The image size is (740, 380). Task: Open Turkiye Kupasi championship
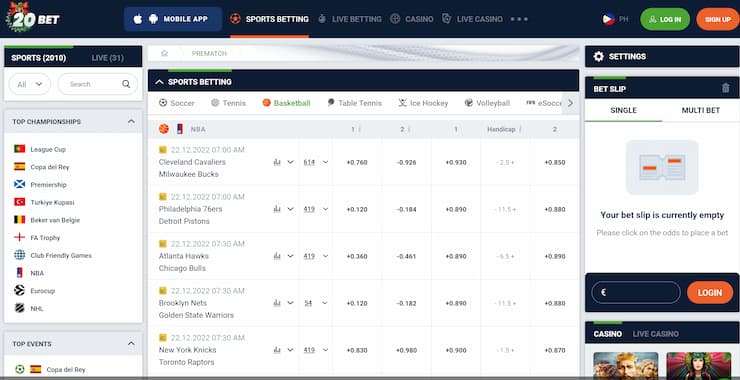pyautogui.click(x=44, y=202)
